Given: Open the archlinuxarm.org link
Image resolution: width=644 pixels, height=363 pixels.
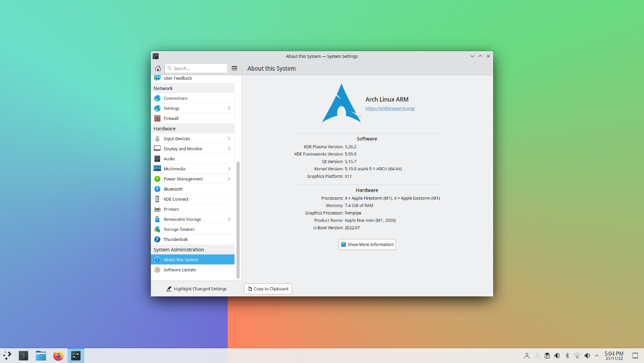Looking at the screenshot, I should [x=390, y=108].
